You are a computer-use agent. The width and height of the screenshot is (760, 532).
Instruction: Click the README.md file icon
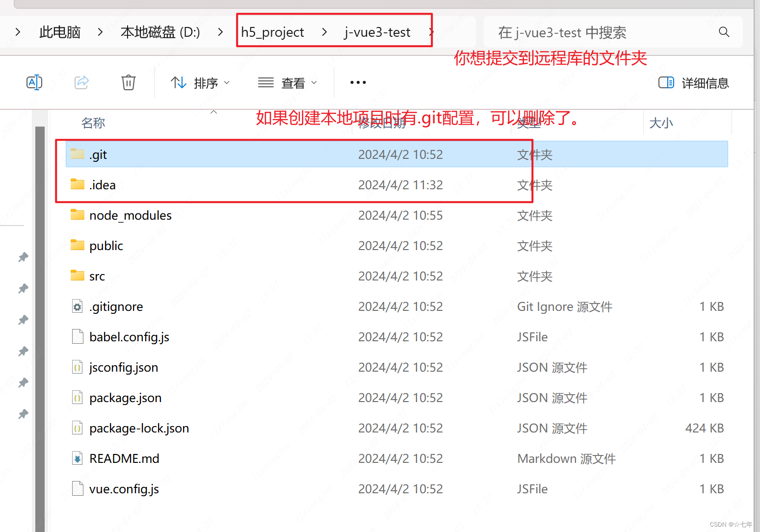(x=78, y=458)
